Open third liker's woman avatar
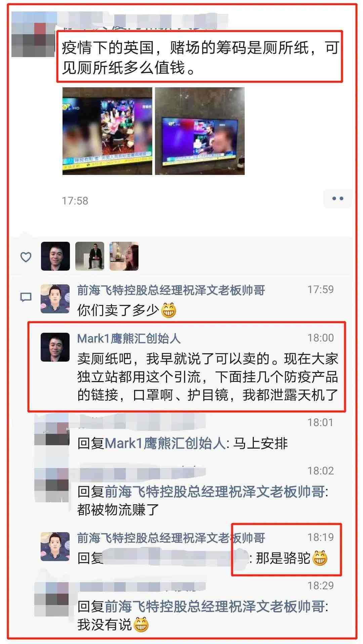The height and width of the screenshot is (644, 363). pos(124,256)
